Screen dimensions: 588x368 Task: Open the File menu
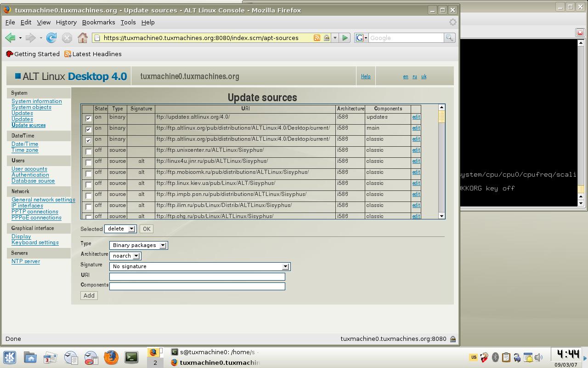pyautogui.click(x=10, y=22)
